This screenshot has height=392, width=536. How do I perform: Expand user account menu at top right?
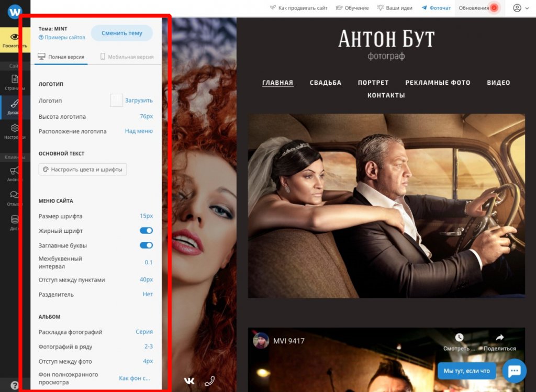(x=521, y=8)
